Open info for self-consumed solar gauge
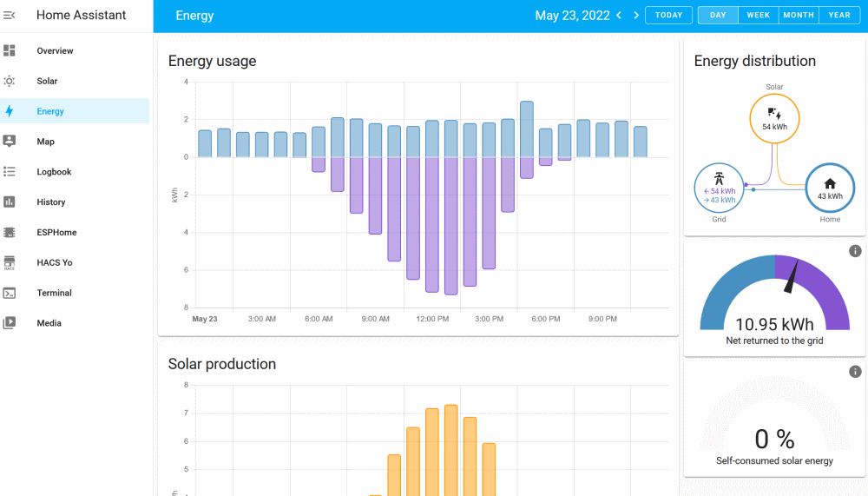 click(855, 371)
